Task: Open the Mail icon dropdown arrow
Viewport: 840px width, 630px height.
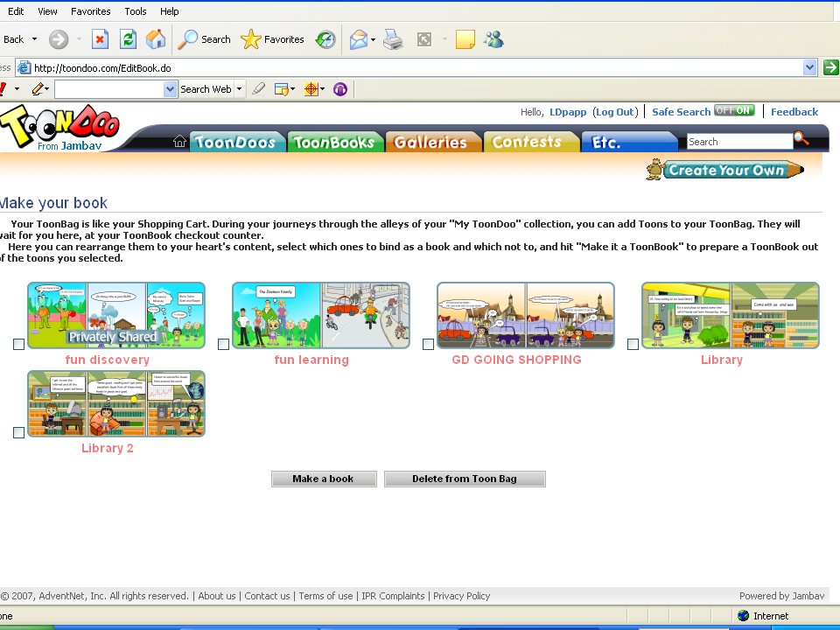Action: pyautogui.click(x=373, y=39)
